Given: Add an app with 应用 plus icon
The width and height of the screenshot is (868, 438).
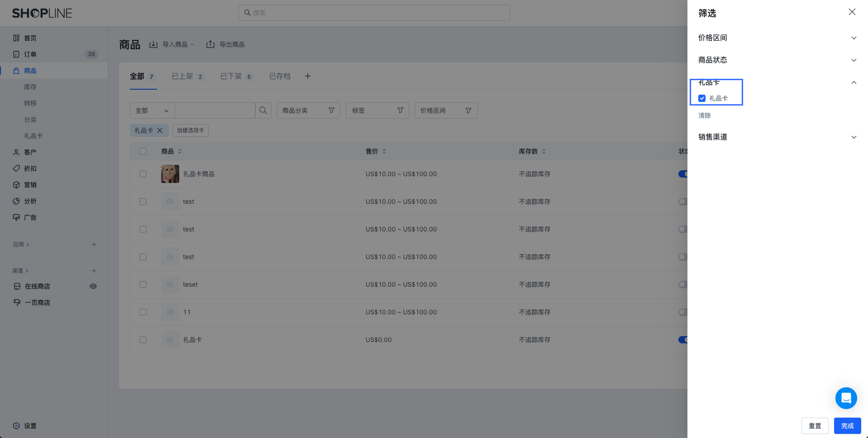Looking at the screenshot, I should pos(94,244).
